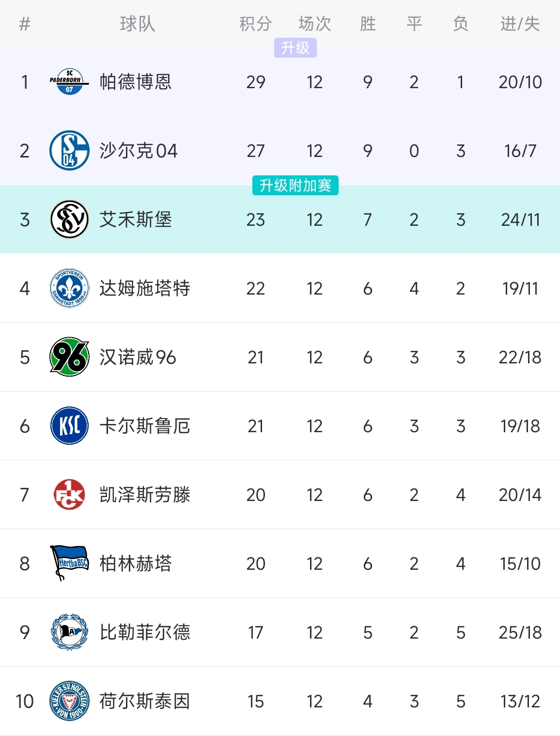Select the 进/失 column header
This screenshot has width=560, height=736.
coord(520,24)
